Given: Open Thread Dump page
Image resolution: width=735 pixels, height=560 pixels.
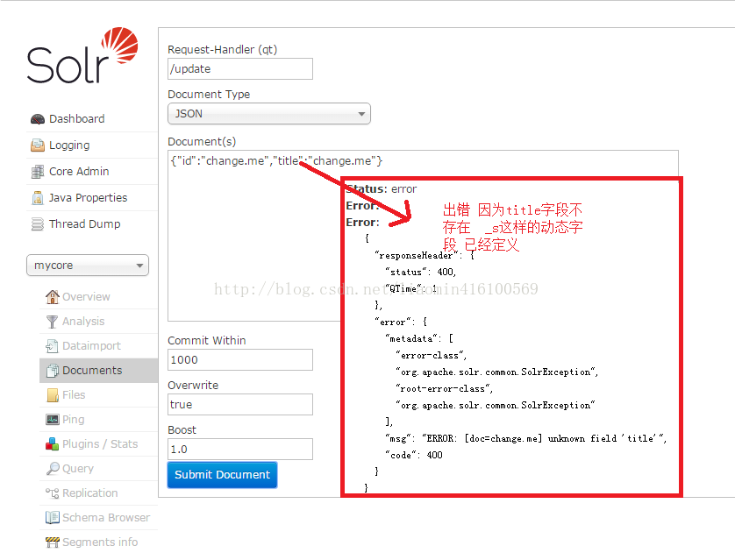Looking at the screenshot, I should pos(85,223).
